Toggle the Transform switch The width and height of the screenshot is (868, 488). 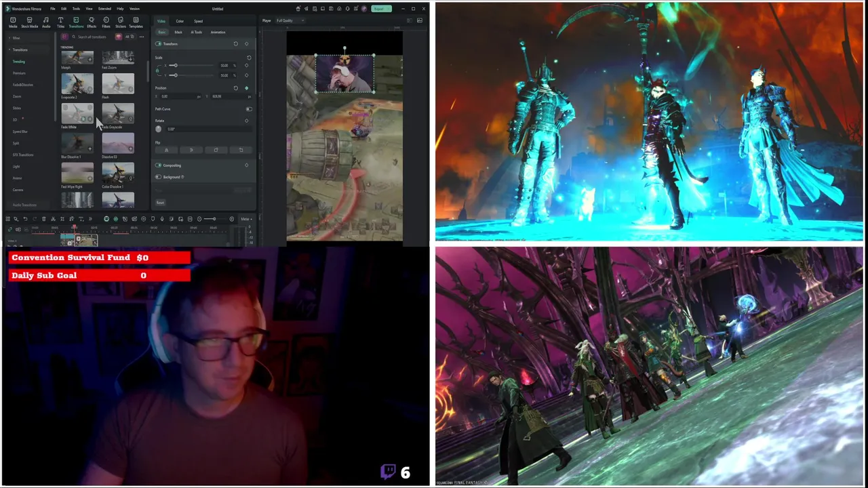(158, 44)
